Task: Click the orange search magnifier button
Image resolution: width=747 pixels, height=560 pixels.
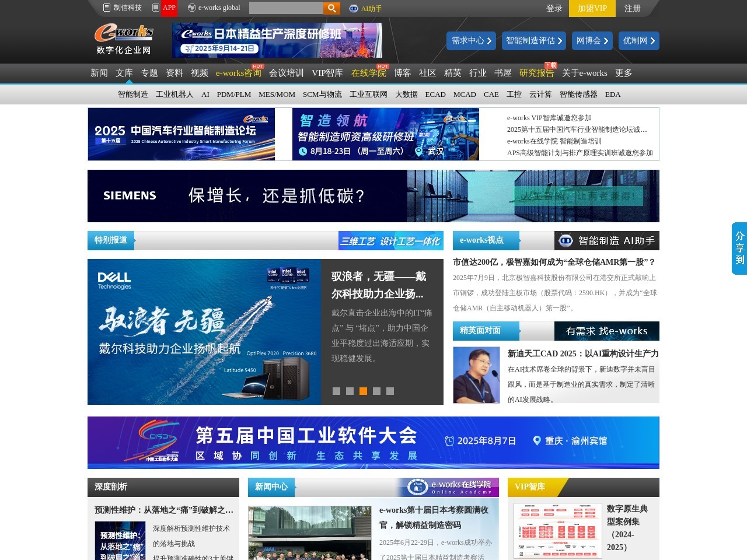Action: (x=331, y=8)
